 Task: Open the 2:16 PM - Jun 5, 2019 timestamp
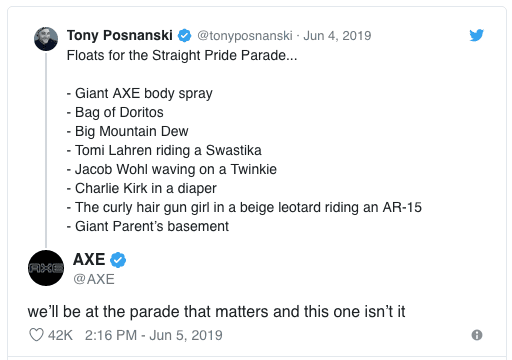pyautogui.click(x=154, y=335)
